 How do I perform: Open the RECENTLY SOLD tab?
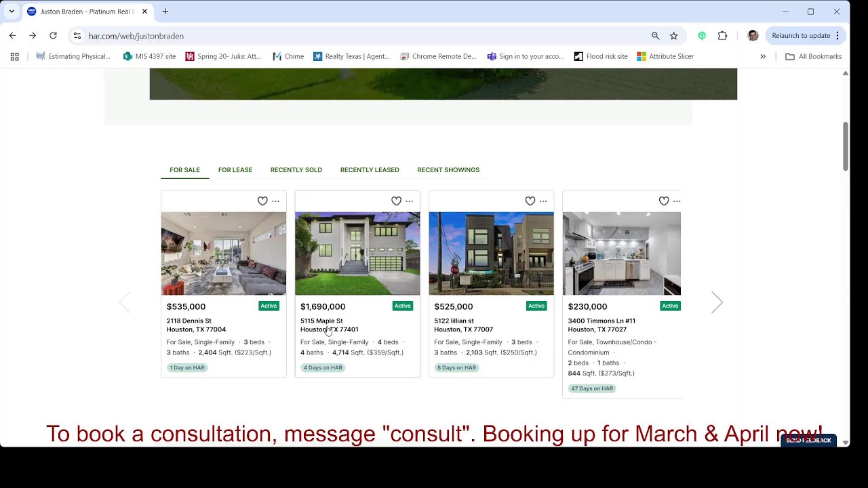coord(296,170)
